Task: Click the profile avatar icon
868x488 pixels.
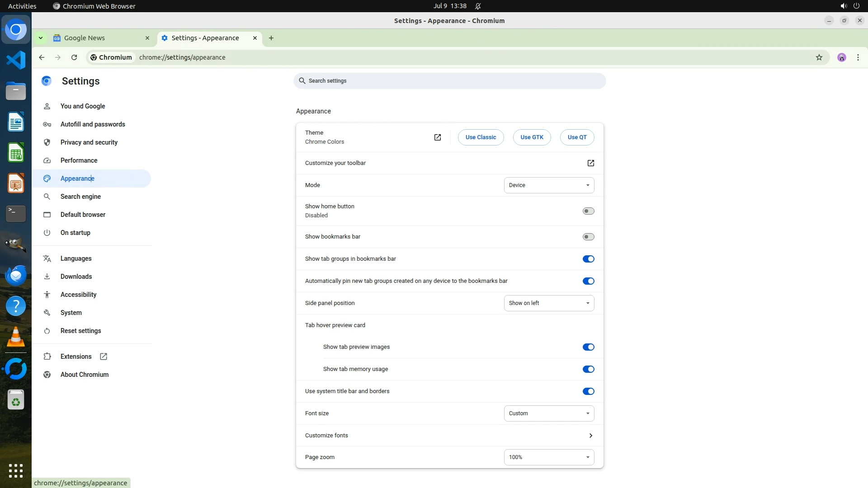Action: (841, 57)
